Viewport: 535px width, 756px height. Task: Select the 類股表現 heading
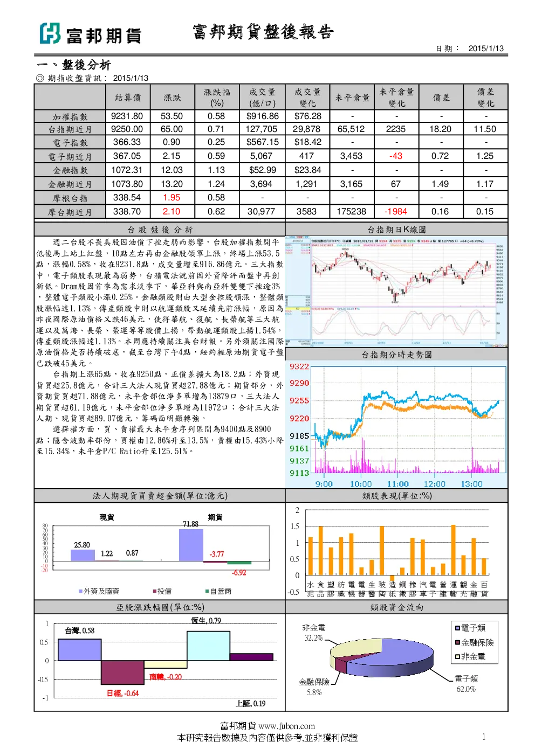(397, 496)
